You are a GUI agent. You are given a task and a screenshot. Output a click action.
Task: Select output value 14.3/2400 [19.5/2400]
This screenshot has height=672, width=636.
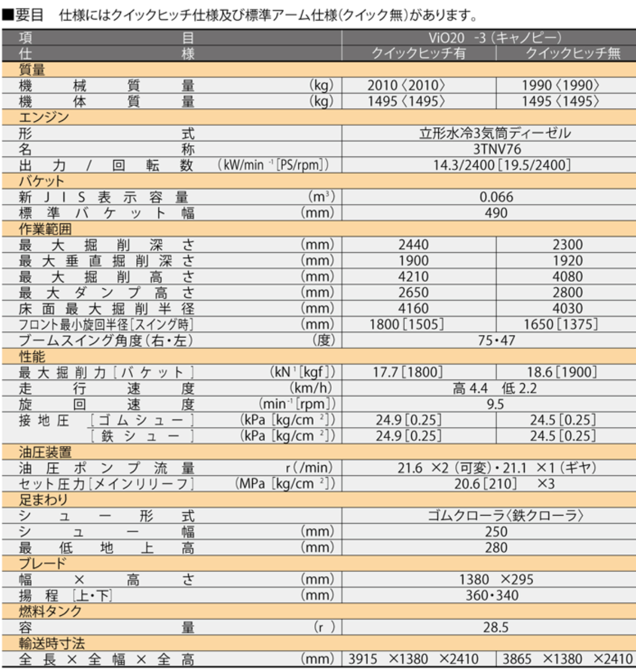[x=501, y=165]
